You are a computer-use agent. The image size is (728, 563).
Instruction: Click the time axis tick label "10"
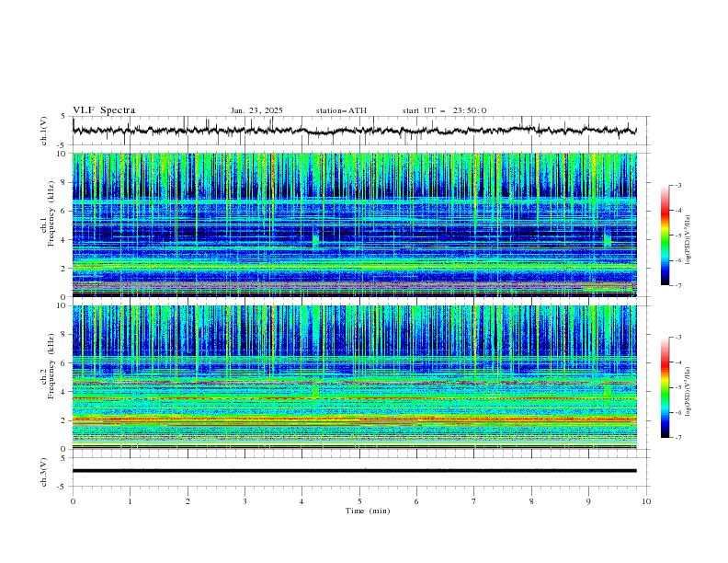[x=646, y=501]
